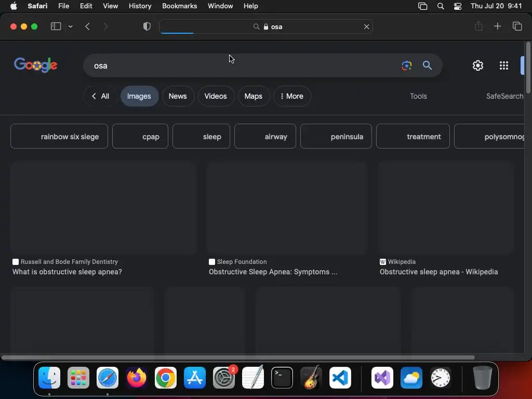The image size is (532, 399).
Task: Open the Sleep Foundation image thumbnail
Action: point(287,208)
